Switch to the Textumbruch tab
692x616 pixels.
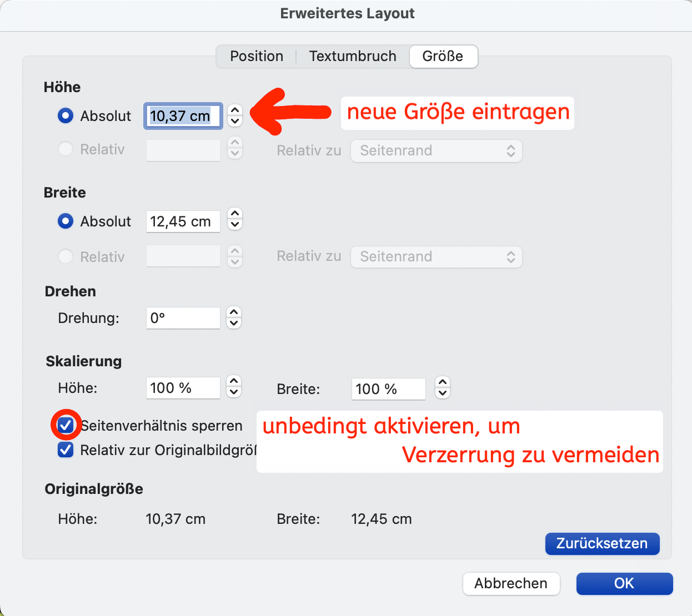353,57
